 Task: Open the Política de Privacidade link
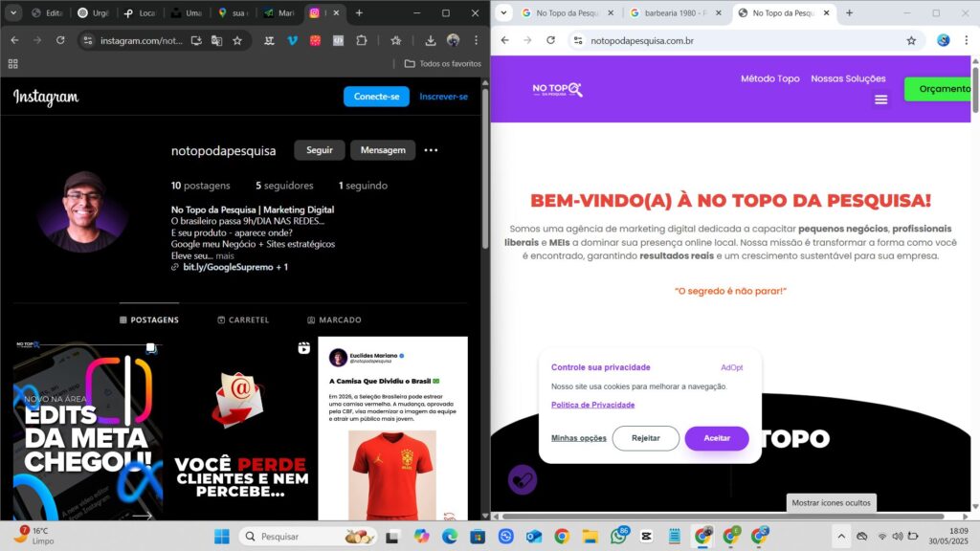(592, 405)
